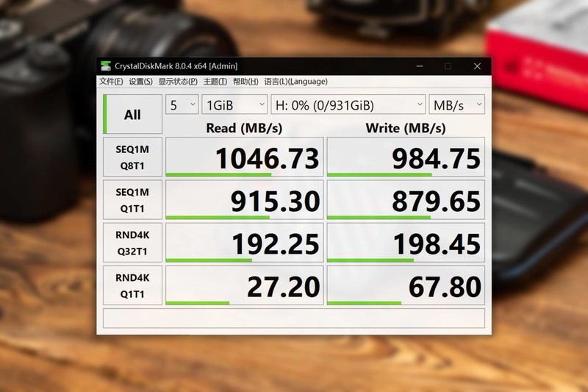The height and width of the screenshot is (392, 588).
Task: Click the empty comment field at bottom
Action: [294, 318]
